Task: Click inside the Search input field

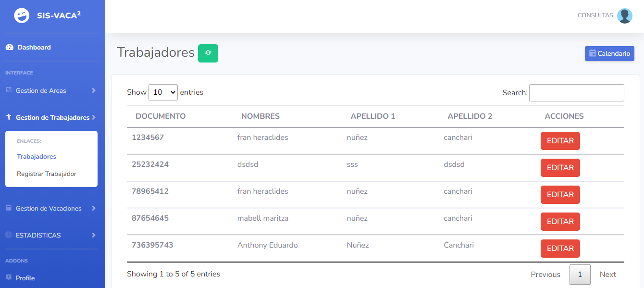Action: pos(576,92)
